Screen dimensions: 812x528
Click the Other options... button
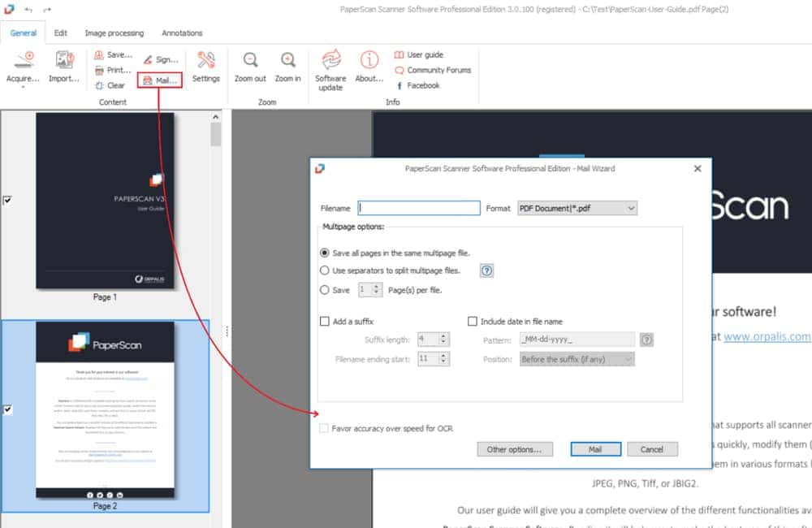(515, 449)
